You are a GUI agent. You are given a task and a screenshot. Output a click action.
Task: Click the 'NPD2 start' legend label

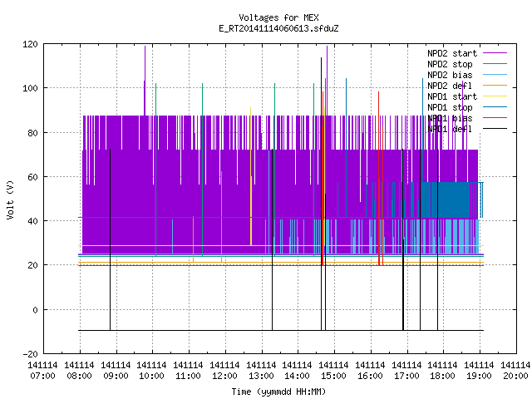[x=452, y=53]
